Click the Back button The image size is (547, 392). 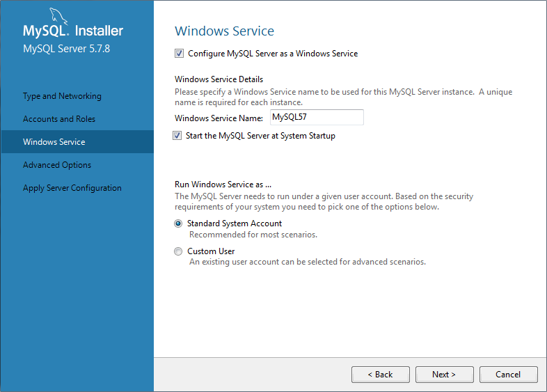click(x=381, y=375)
